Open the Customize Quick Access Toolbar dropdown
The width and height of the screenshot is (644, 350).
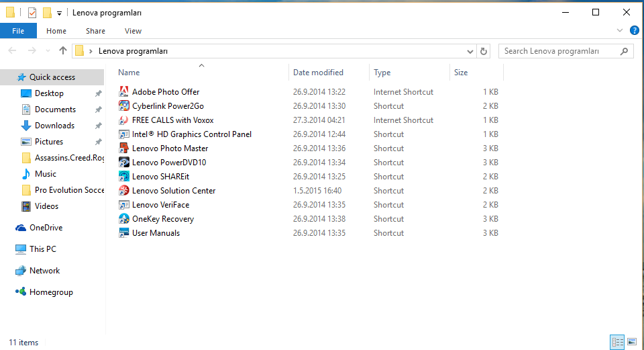click(x=60, y=13)
